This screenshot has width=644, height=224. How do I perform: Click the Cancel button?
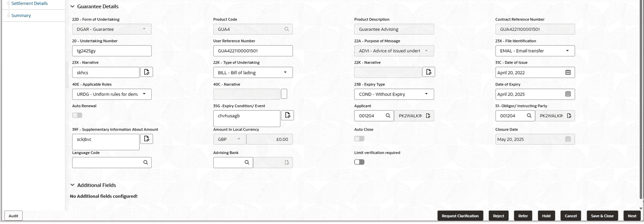tap(571, 216)
